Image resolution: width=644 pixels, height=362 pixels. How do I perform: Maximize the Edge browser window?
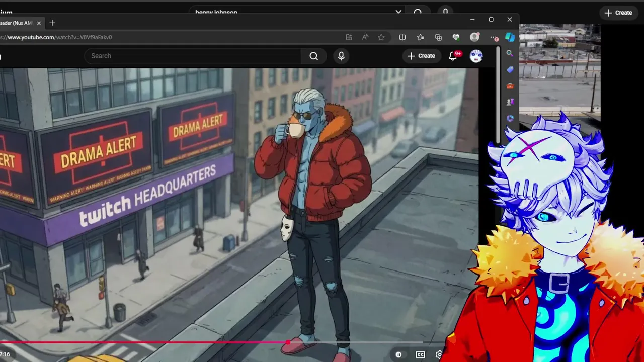click(491, 20)
